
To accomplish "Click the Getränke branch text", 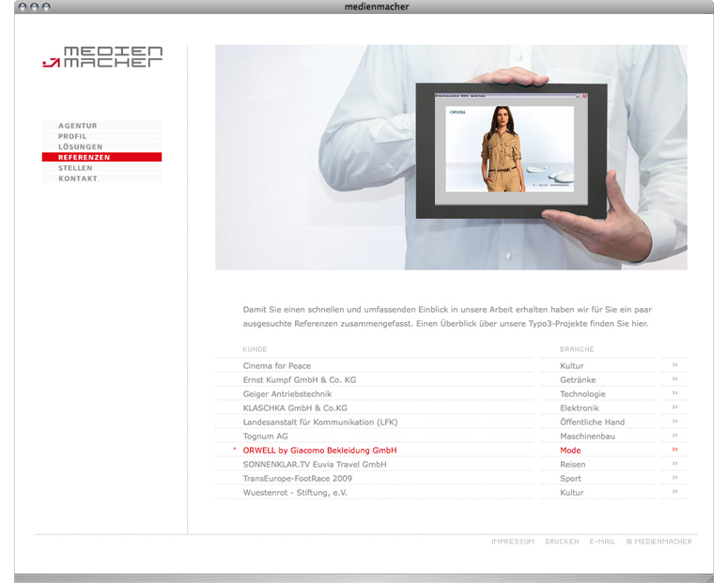I will (578, 379).
